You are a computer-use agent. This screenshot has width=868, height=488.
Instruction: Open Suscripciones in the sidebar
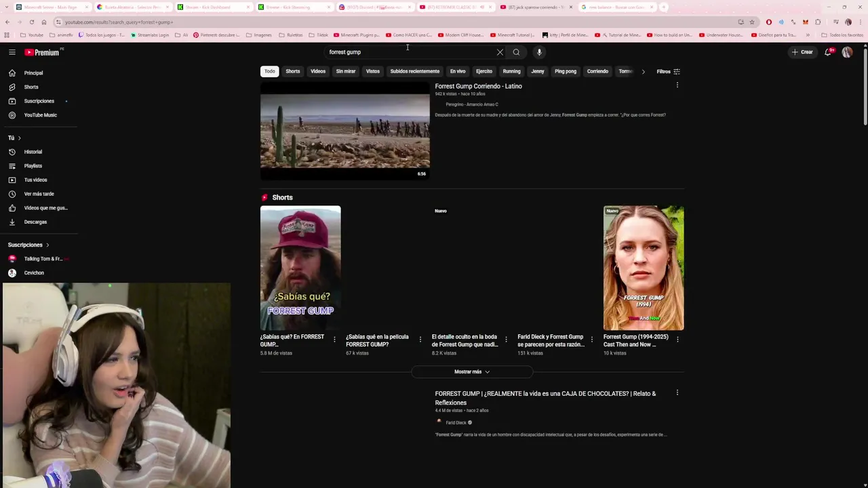[39, 101]
